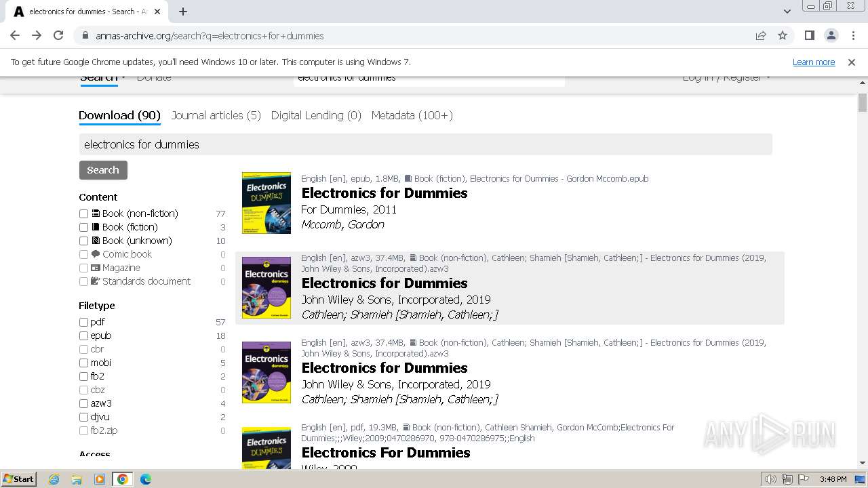
Task: Launch Microsoft Edge from taskbar
Action: 146,479
